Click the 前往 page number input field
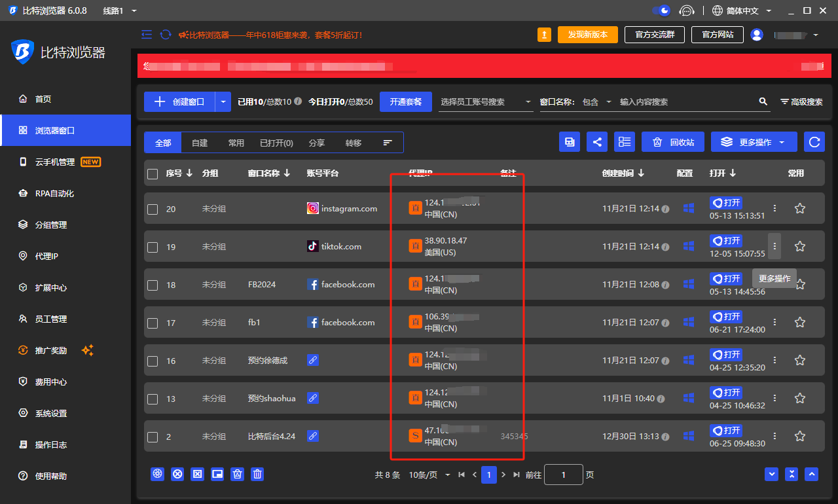 tap(563, 475)
